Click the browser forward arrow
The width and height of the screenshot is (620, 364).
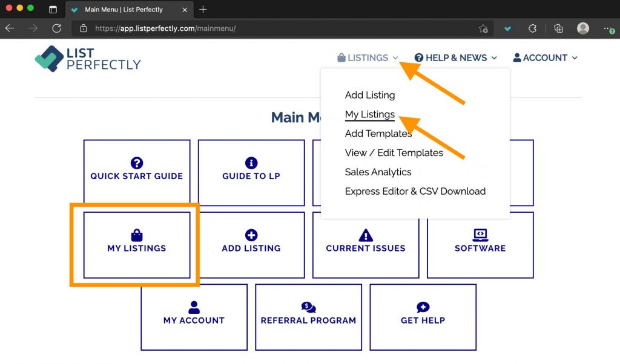click(33, 28)
